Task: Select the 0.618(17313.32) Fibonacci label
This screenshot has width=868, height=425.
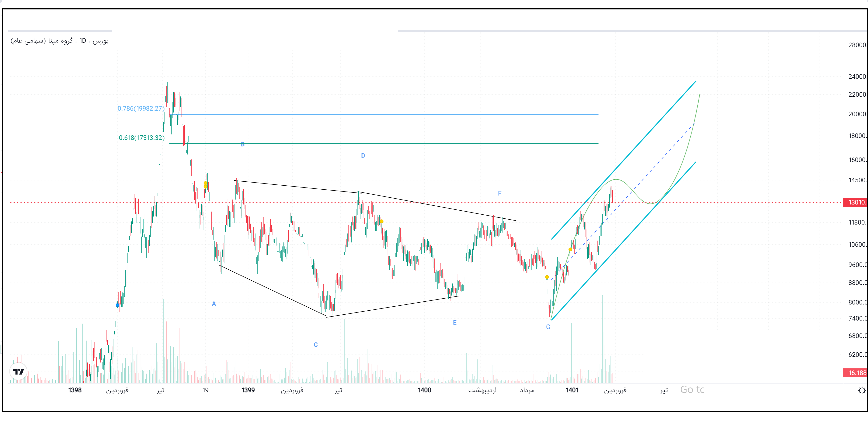Action: [142, 138]
